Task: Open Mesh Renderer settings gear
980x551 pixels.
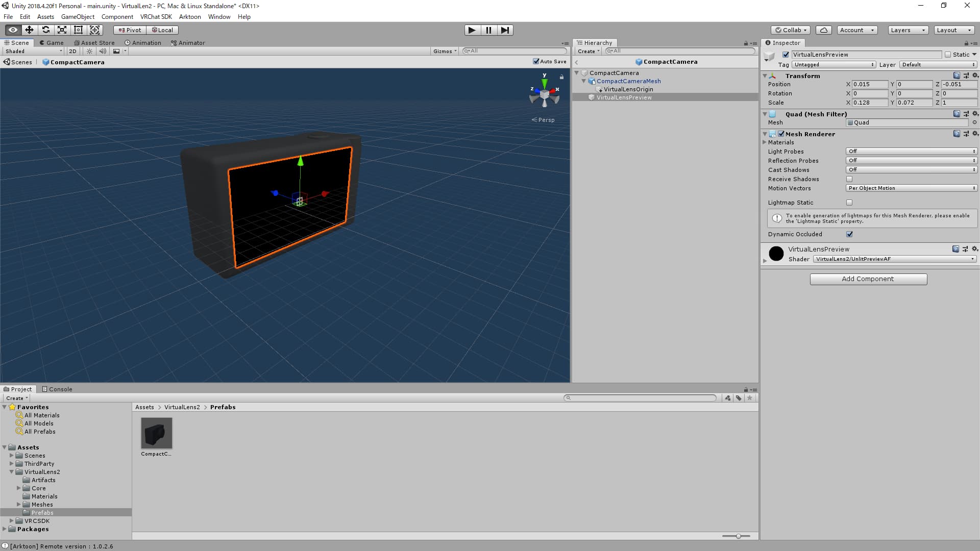Action: (975, 134)
